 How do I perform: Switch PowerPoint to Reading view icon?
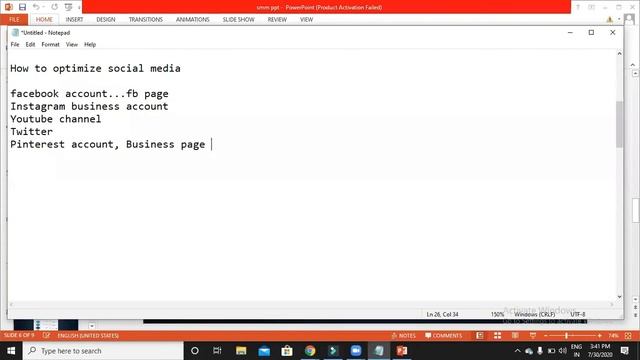(515, 336)
